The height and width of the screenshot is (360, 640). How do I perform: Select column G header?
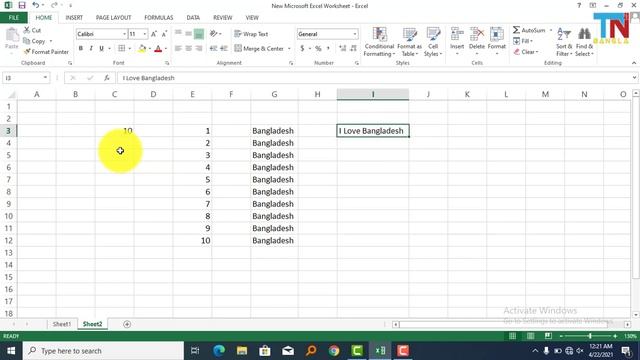coord(274,94)
